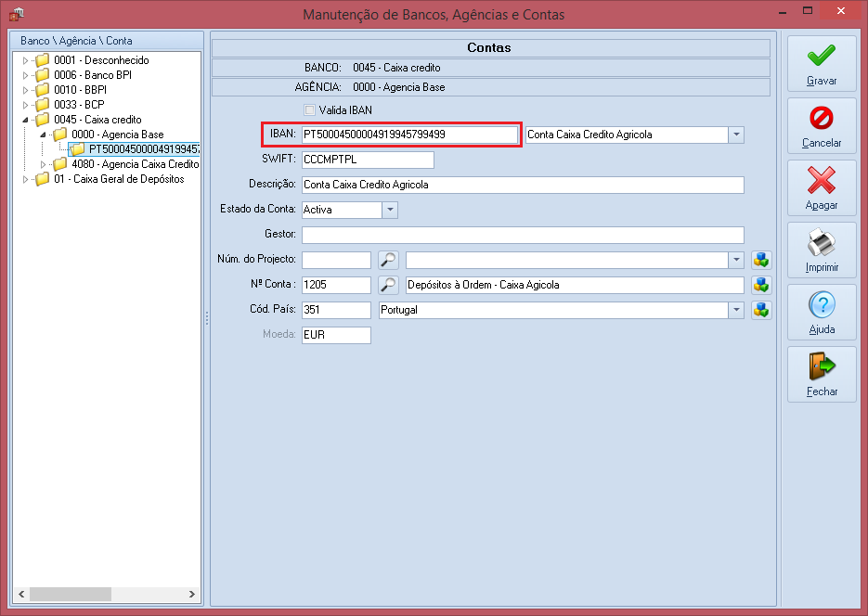Click the Apagar red X icon
This screenshot has height=616, width=868.
pos(822,187)
